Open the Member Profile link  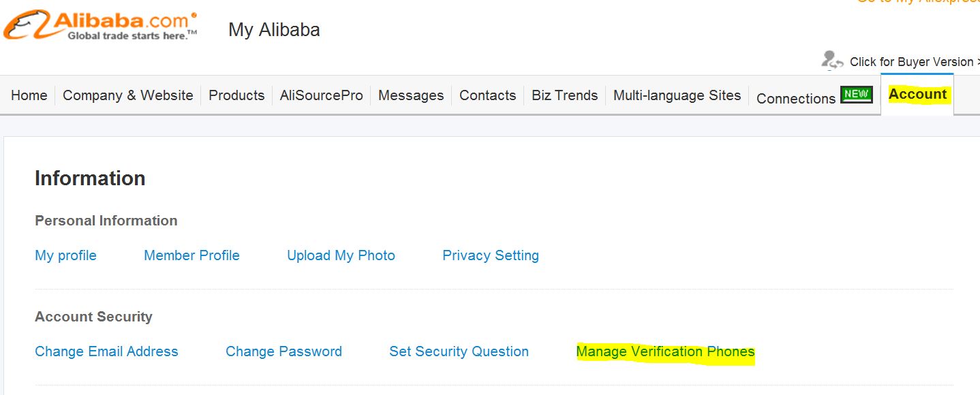coord(192,255)
